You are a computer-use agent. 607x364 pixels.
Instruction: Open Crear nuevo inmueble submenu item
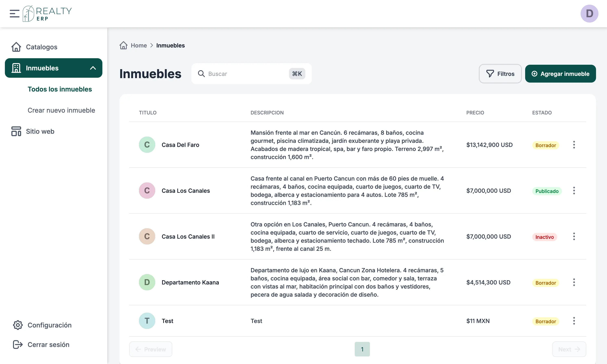[x=61, y=110]
